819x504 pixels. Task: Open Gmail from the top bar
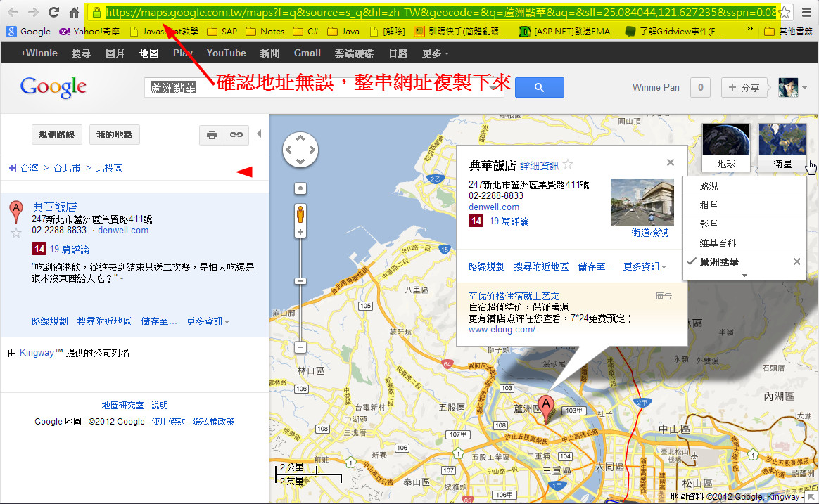click(307, 53)
